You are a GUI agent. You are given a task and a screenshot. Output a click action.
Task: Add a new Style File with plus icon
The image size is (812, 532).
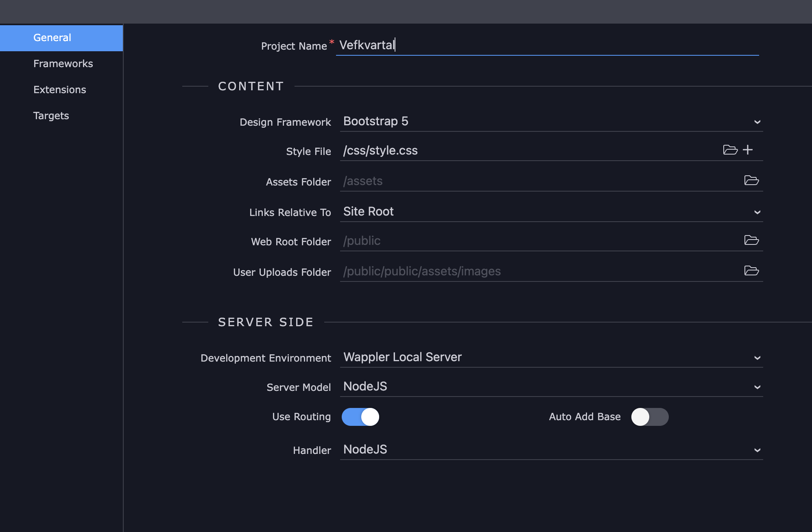pyautogui.click(x=748, y=150)
